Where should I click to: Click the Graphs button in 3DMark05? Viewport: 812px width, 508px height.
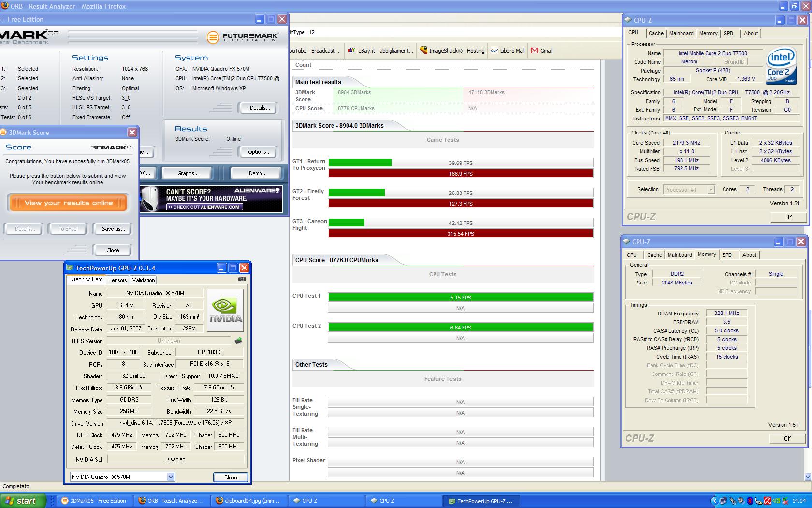tap(188, 173)
